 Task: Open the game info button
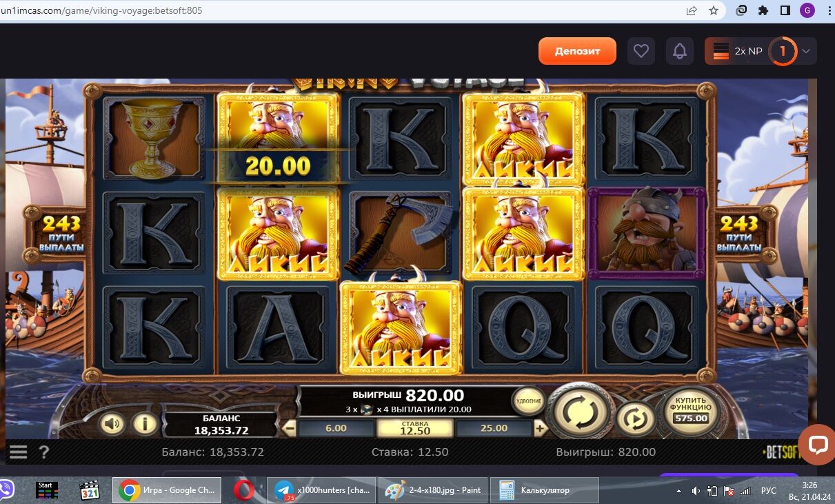(145, 423)
